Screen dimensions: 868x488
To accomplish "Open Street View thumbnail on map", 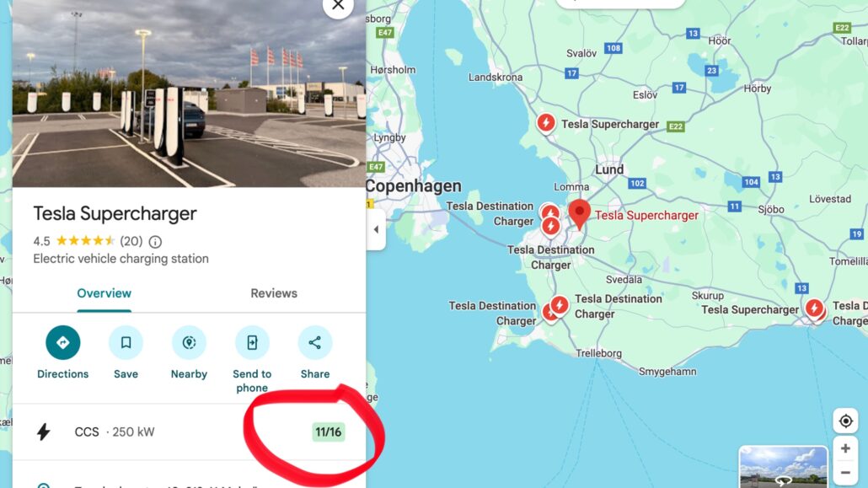I will point(783,467).
